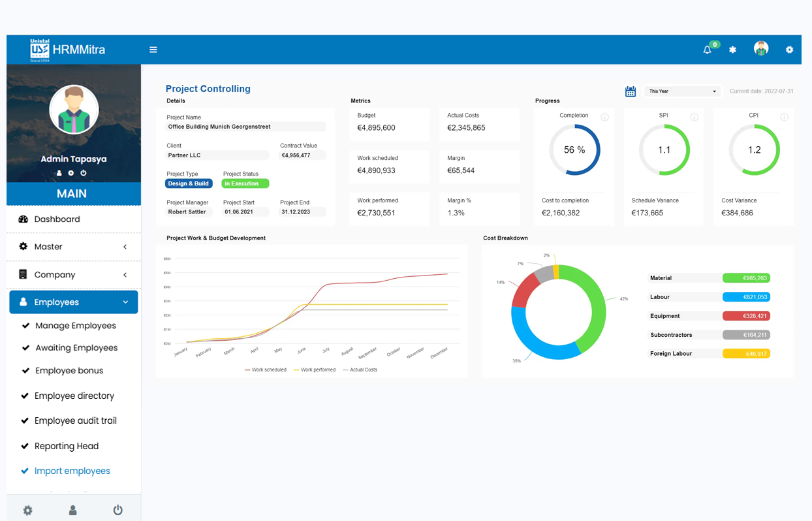Viewport: 812px width, 521px height.
Task: Click the calendar icon beside This Year
Action: pyautogui.click(x=631, y=91)
